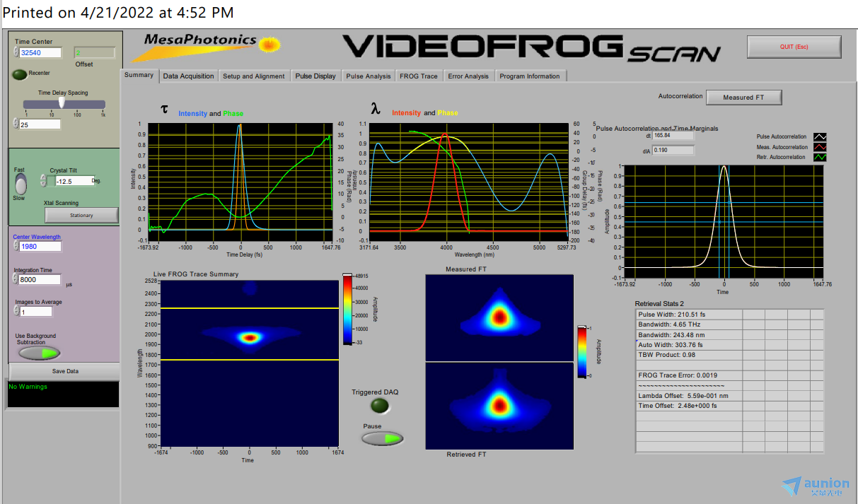Click the upper yellow cursor line on FROG trace
The height and width of the screenshot is (504, 858).
click(x=249, y=308)
